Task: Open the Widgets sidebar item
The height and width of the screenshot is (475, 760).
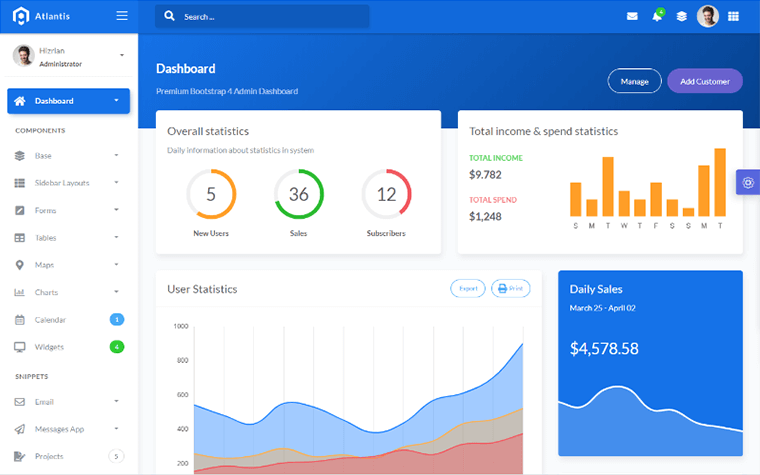Action: (x=49, y=347)
